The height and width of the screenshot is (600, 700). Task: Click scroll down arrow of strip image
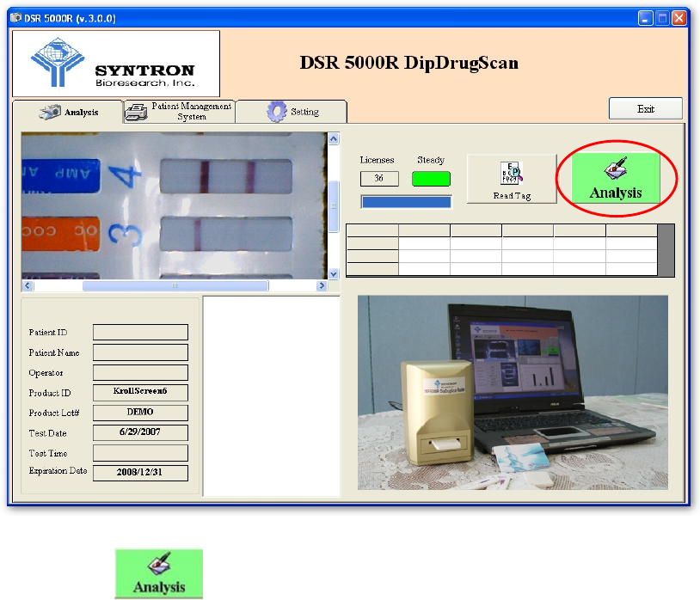coord(334,273)
